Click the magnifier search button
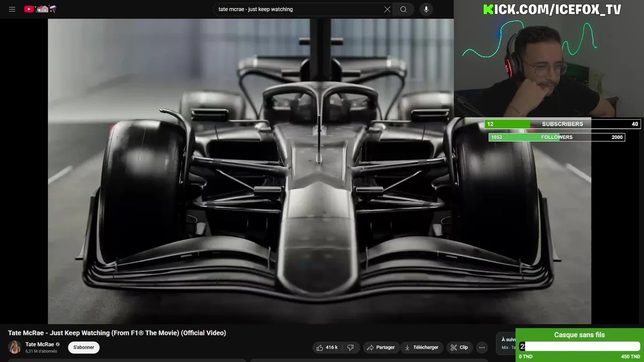This screenshot has height=362, width=644. point(404,9)
